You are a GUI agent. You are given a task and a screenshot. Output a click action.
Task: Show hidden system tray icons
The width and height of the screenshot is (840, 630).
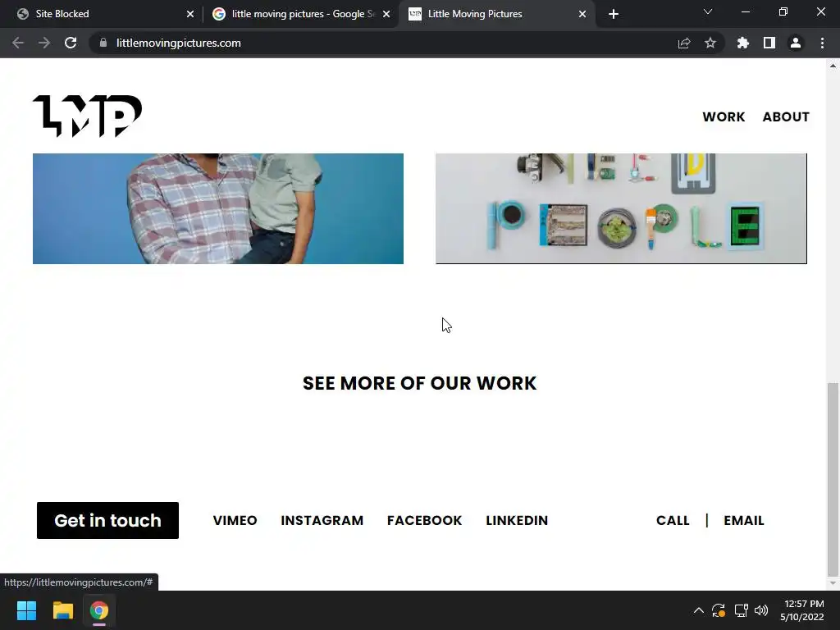click(699, 610)
